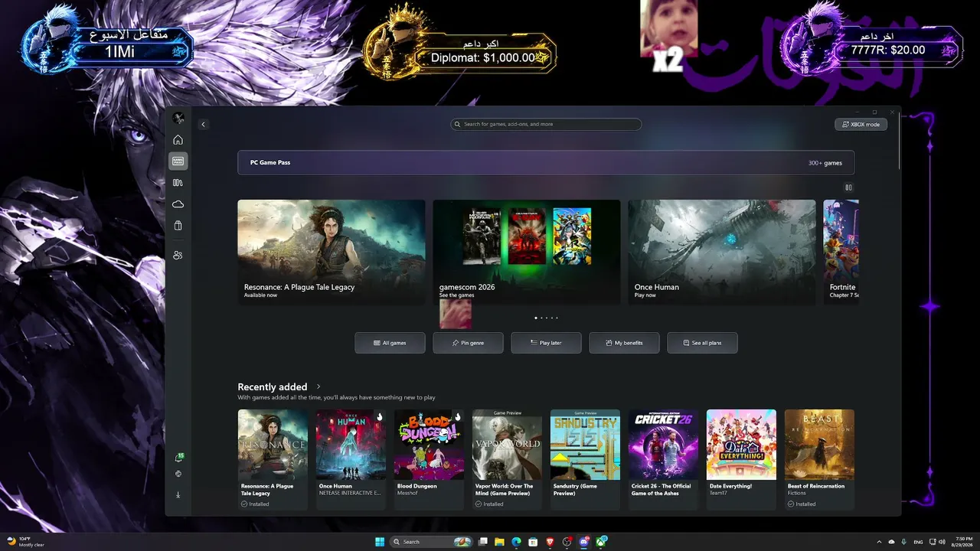Open Discord from the taskbar
Screen dimensions: 980x551
[585, 542]
